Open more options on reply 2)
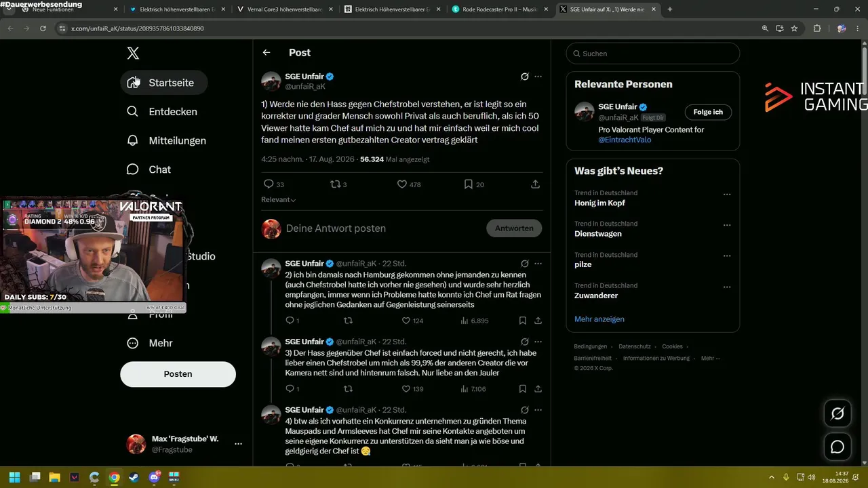Viewport: 868px width, 488px height. (538, 264)
